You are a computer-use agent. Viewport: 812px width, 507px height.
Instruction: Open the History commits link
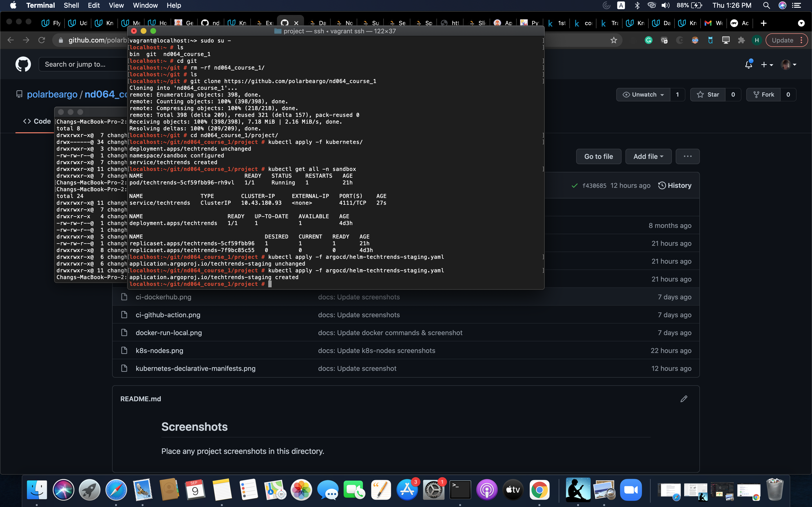675,185
